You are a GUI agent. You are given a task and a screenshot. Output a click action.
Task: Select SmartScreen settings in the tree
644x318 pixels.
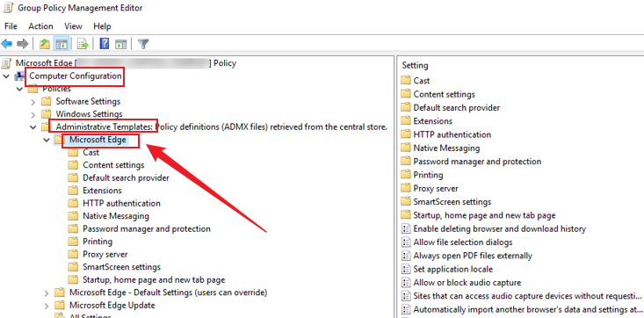click(121, 267)
